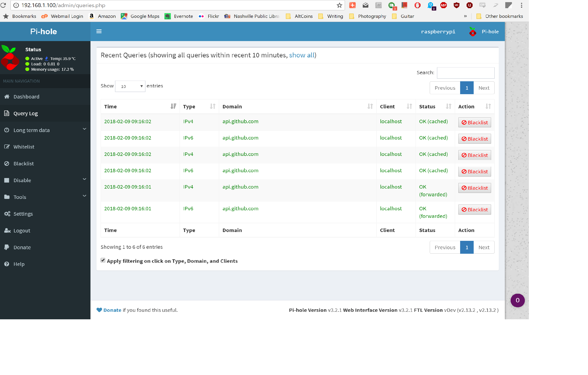588x375 pixels.
Task: Click the Pi-hole logo title in sidebar header
Action: point(43,32)
